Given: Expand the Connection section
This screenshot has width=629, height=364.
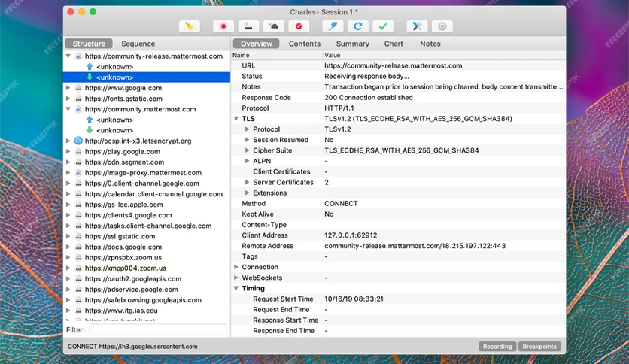Looking at the screenshot, I should coord(236,267).
